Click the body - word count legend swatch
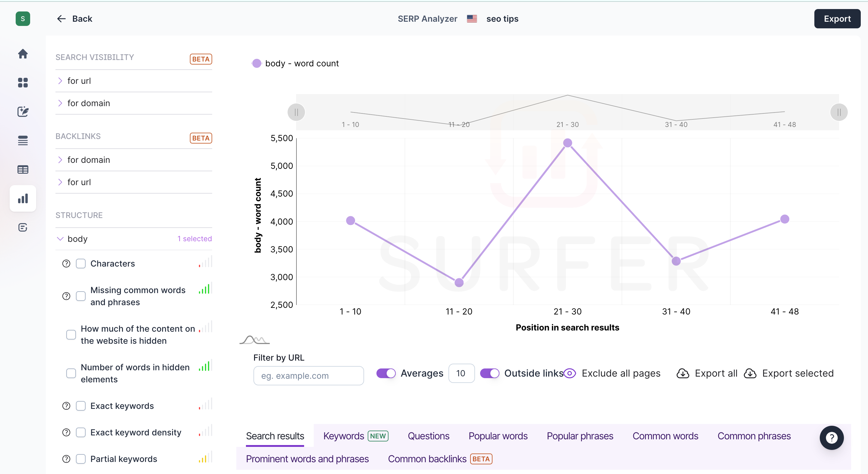This screenshot has height=474, width=868. (256, 63)
